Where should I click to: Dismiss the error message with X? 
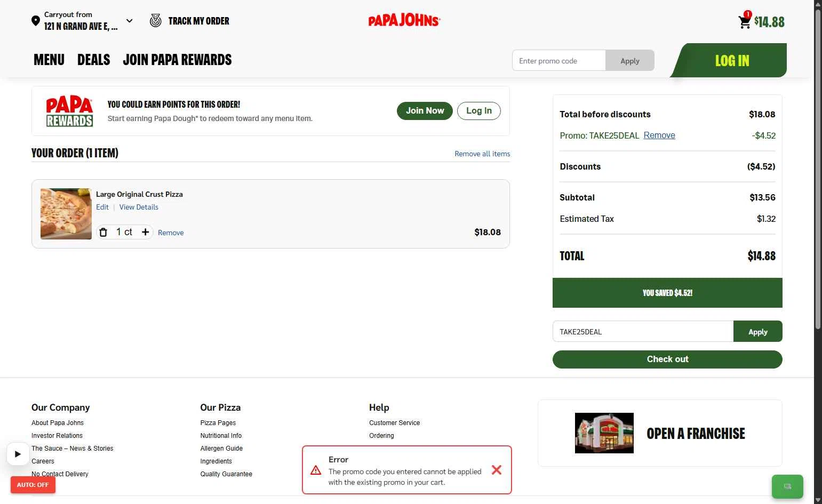pos(497,470)
